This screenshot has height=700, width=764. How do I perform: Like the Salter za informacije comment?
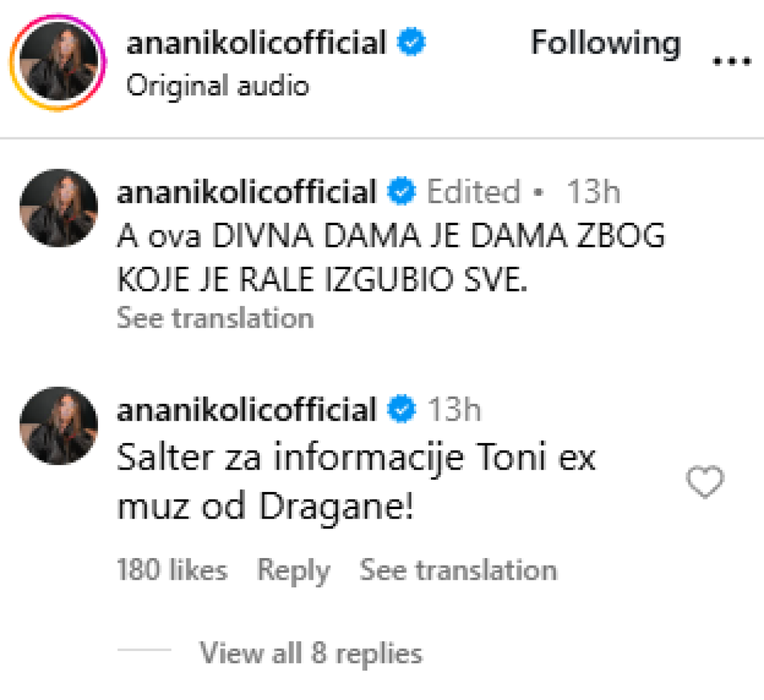click(x=705, y=482)
